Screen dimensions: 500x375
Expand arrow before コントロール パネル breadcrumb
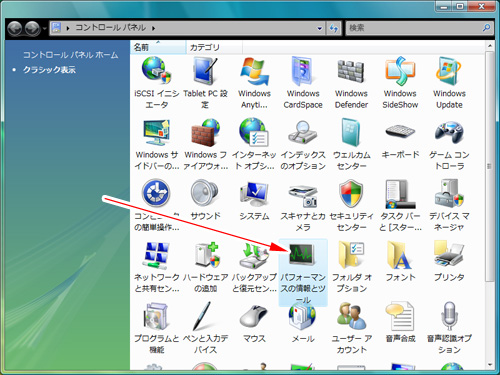(68, 28)
